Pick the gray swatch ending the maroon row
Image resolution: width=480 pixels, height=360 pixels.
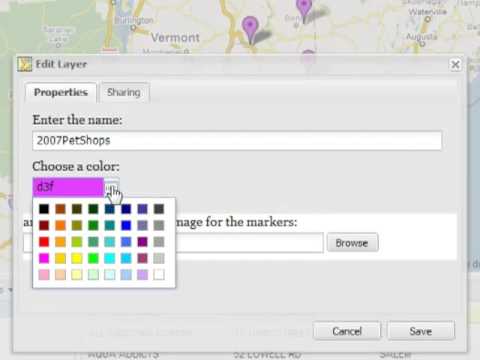pos(159,225)
